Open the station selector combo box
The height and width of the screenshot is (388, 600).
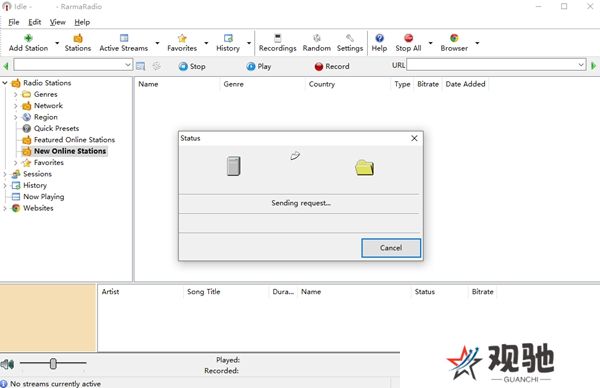[x=73, y=65]
